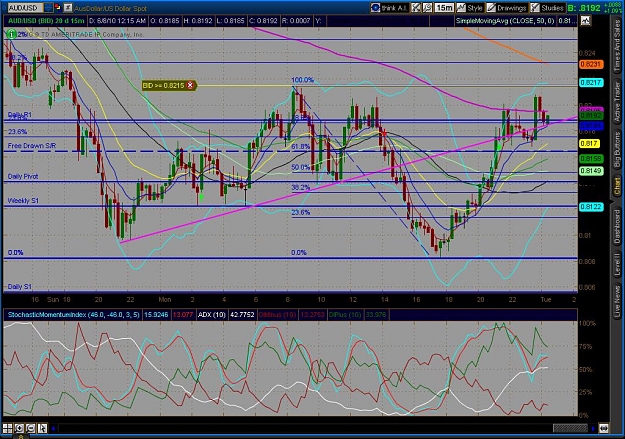Screen dimensions: 625x439
Task: Click the StochasticMomentumIndex study label
Action: [74, 315]
